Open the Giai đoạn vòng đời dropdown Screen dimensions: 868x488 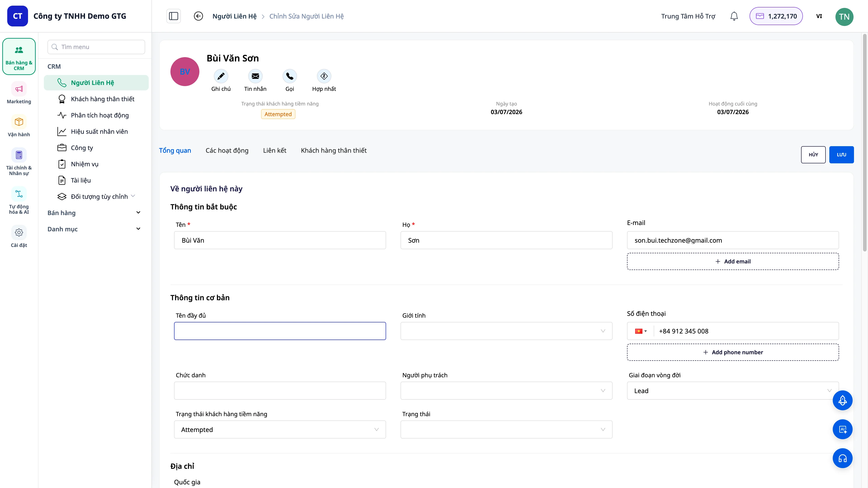(x=733, y=391)
